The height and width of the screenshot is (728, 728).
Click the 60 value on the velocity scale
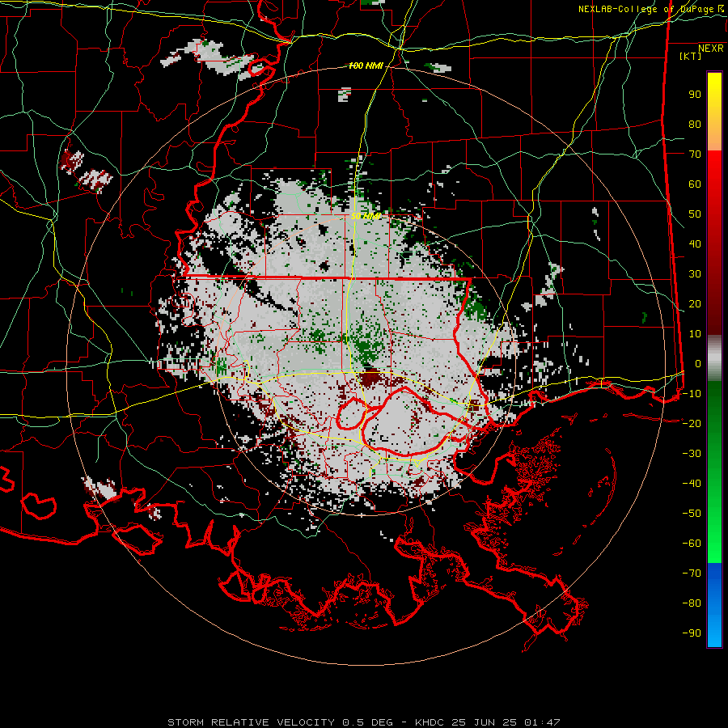pyautogui.click(x=695, y=184)
